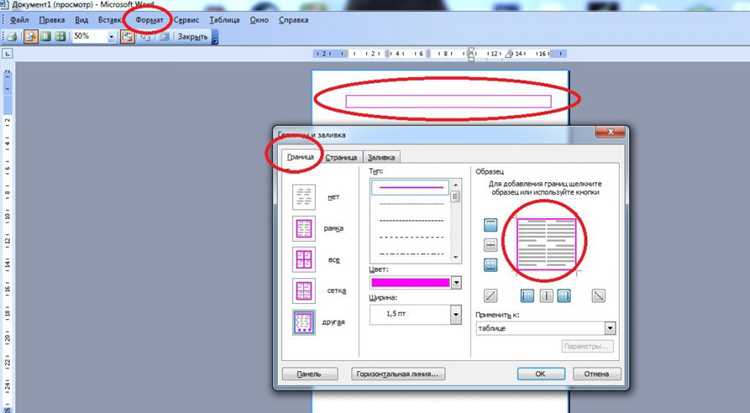Select the dashed line type in the Тип list

(x=411, y=237)
